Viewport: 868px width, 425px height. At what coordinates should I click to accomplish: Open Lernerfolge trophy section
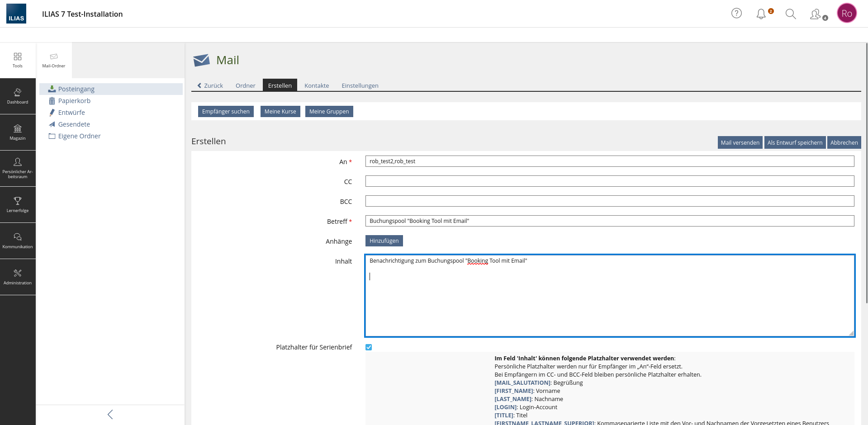pyautogui.click(x=18, y=205)
